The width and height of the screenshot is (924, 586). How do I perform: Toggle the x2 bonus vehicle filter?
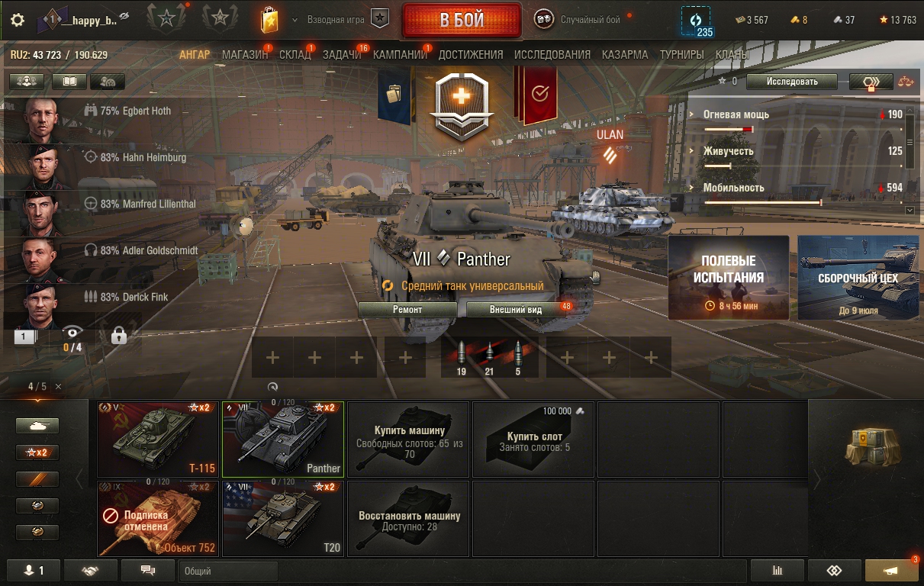(37, 452)
